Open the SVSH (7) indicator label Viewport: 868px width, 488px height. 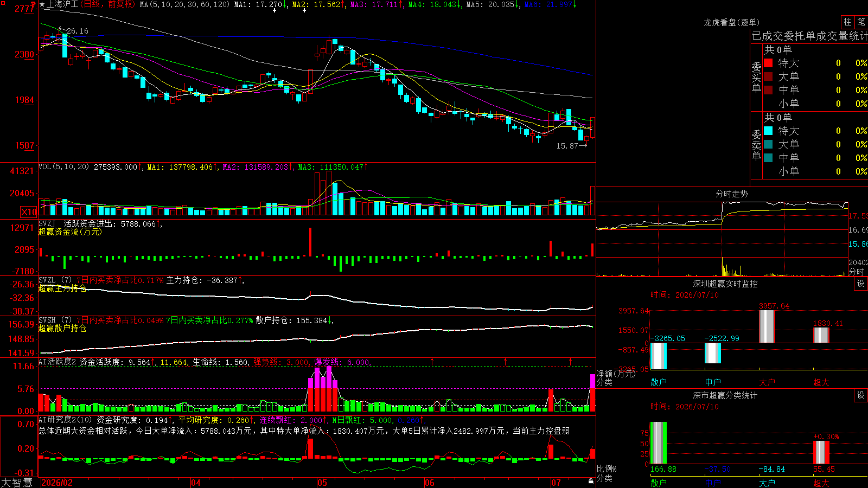point(55,320)
